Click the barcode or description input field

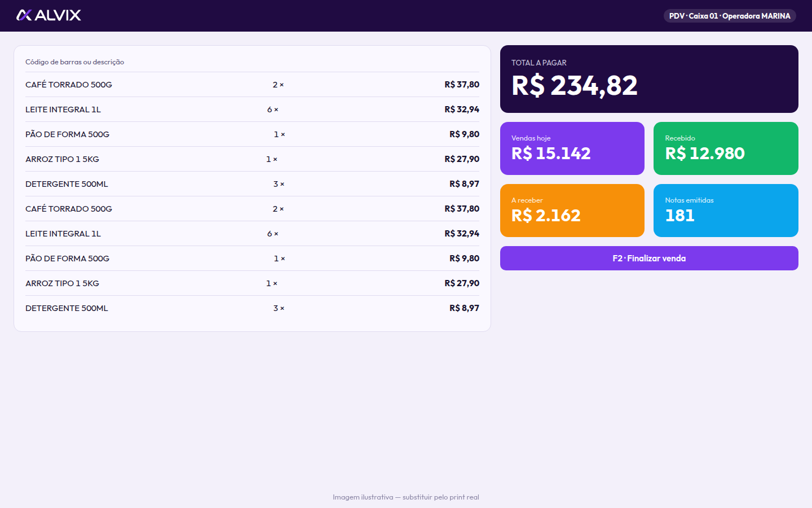pos(252,62)
